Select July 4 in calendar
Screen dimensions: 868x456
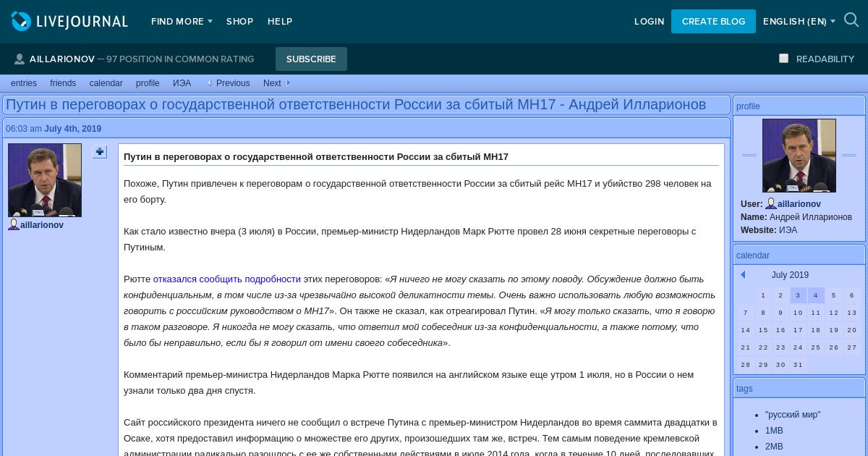pyautogui.click(x=816, y=295)
